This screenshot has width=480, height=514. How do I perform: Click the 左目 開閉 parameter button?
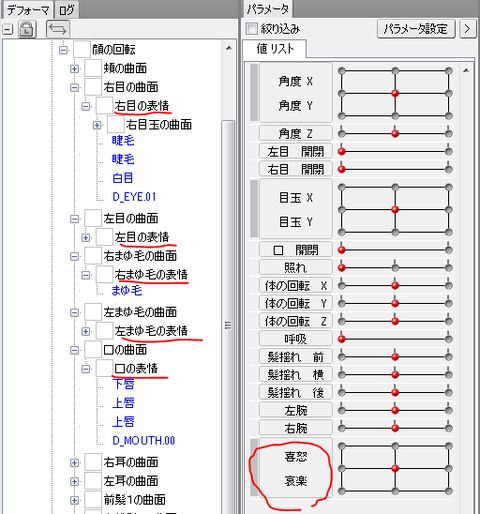tap(296, 151)
